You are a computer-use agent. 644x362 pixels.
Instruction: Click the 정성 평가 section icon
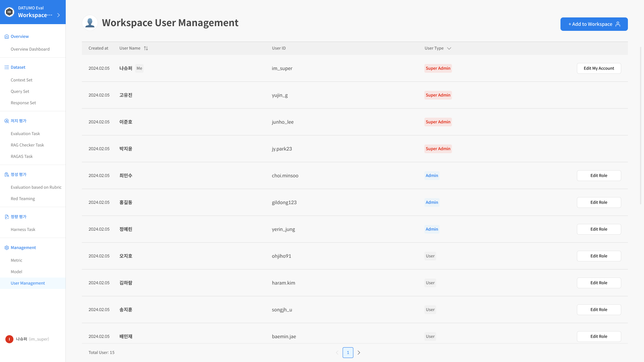[x=6, y=175]
